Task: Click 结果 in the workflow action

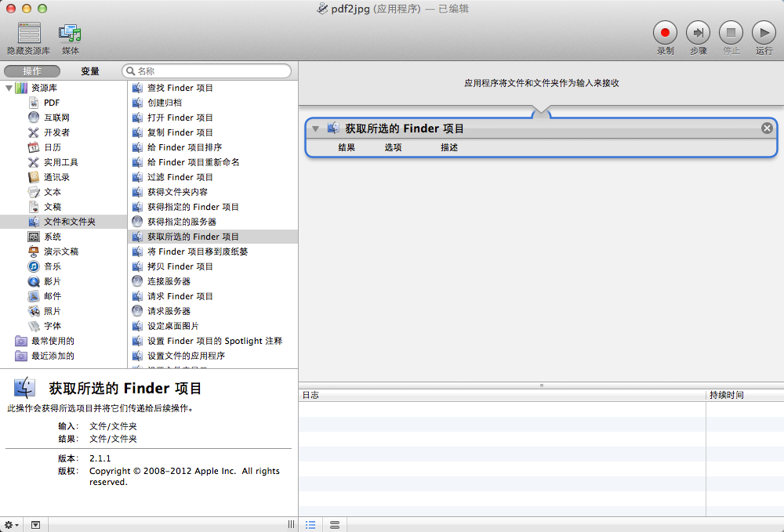Action: (x=347, y=147)
